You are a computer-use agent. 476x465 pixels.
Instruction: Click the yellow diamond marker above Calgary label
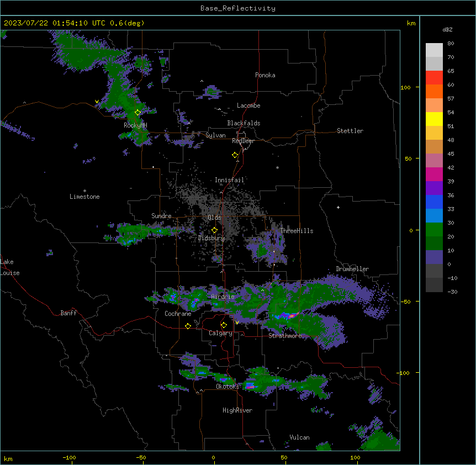point(224,325)
